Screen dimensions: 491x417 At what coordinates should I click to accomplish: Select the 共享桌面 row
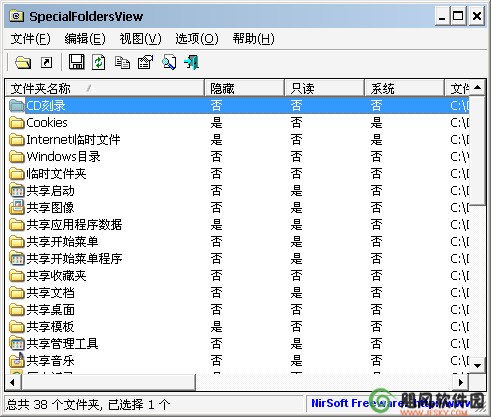coord(237,310)
